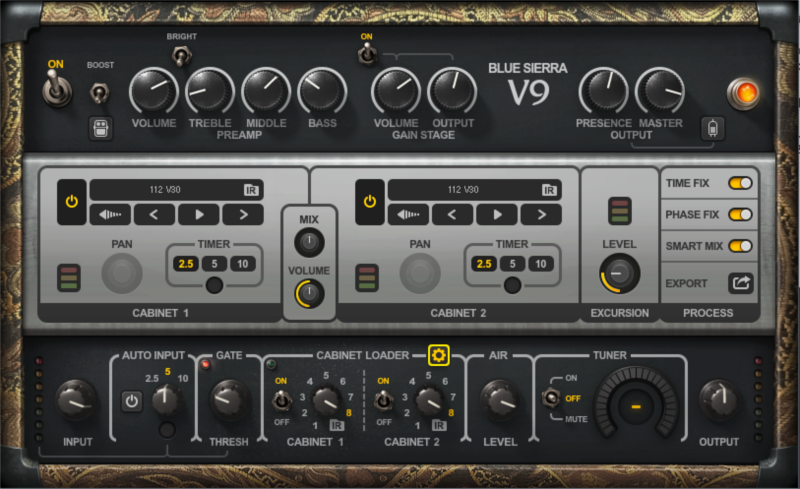
Task: Flip Cabinet Loader Cabinet 1 ON/OFF switch
Action: tap(281, 401)
